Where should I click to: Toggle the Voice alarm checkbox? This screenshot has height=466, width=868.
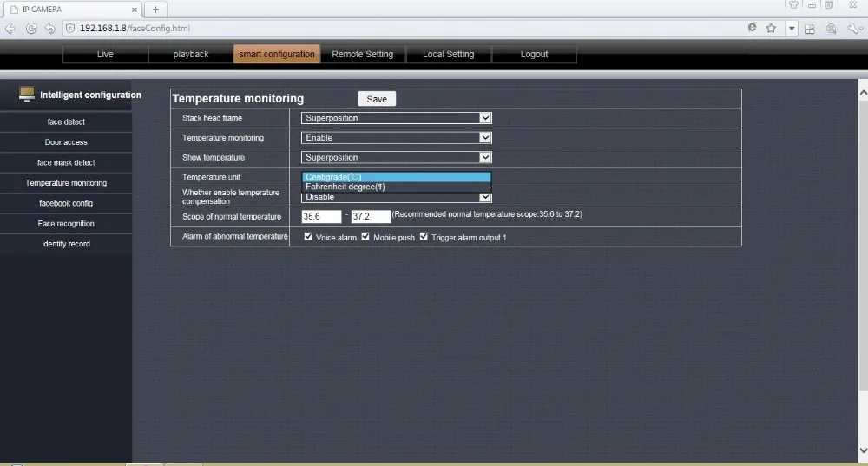(x=308, y=236)
